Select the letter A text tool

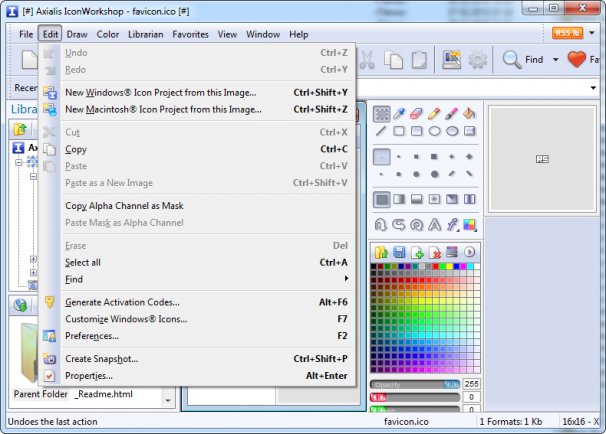tap(434, 225)
